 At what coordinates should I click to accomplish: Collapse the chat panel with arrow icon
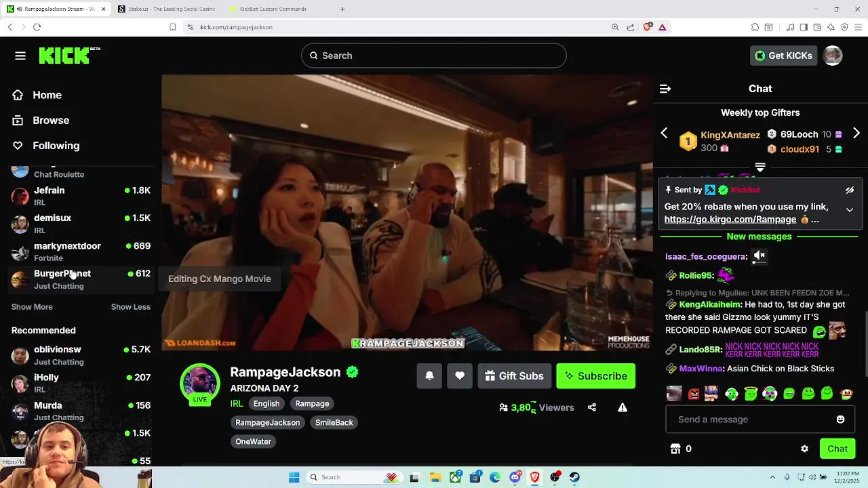tap(665, 89)
